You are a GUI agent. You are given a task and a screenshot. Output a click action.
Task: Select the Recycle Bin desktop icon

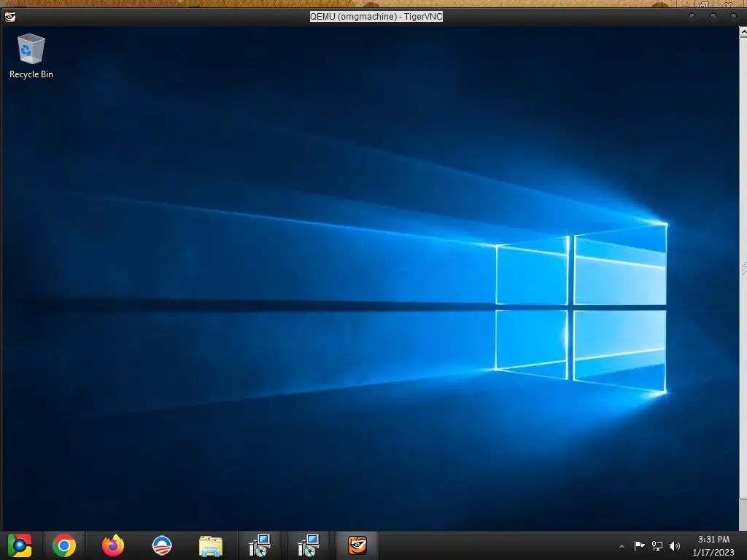pyautogui.click(x=31, y=56)
